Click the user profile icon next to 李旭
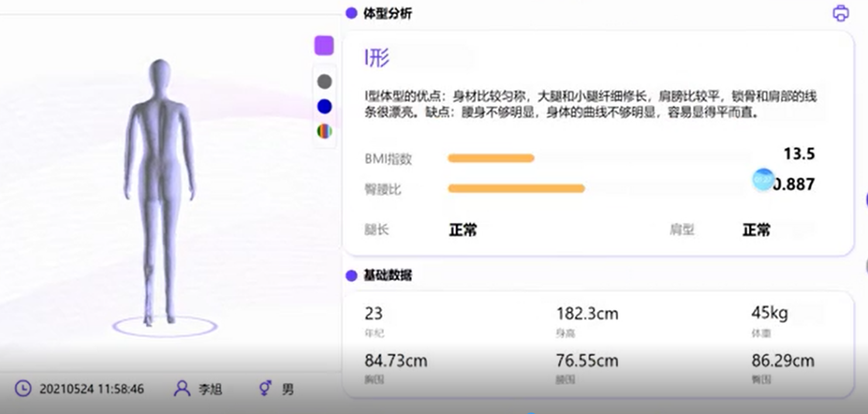Viewport: 868px width, 414px height. (182, 388)
